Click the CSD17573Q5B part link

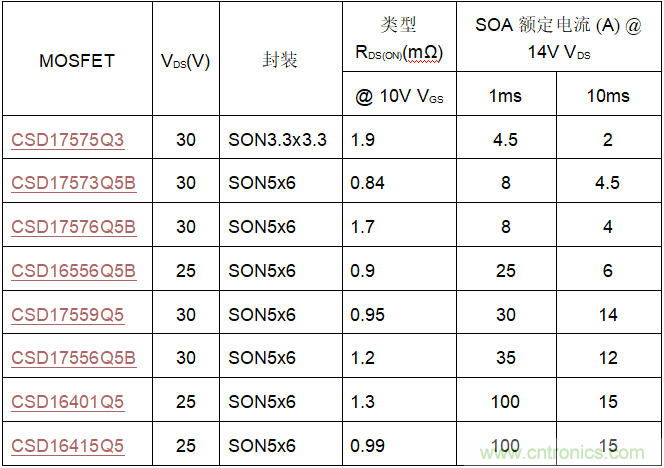(73, 183)
